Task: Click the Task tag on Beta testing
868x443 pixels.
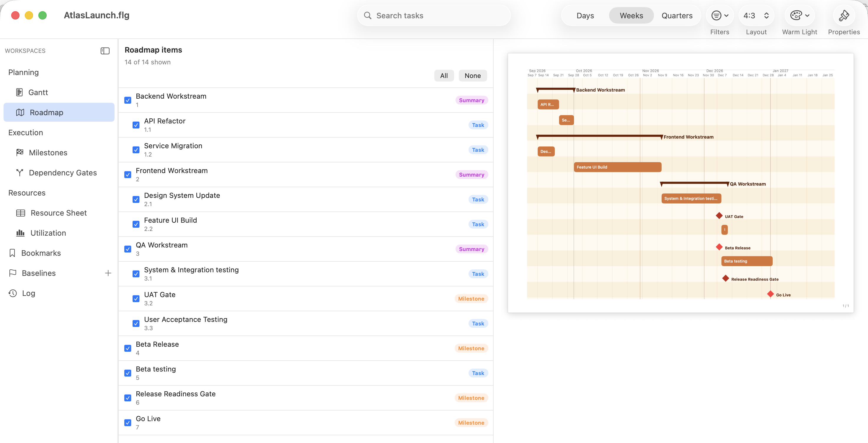Action: 478,373
